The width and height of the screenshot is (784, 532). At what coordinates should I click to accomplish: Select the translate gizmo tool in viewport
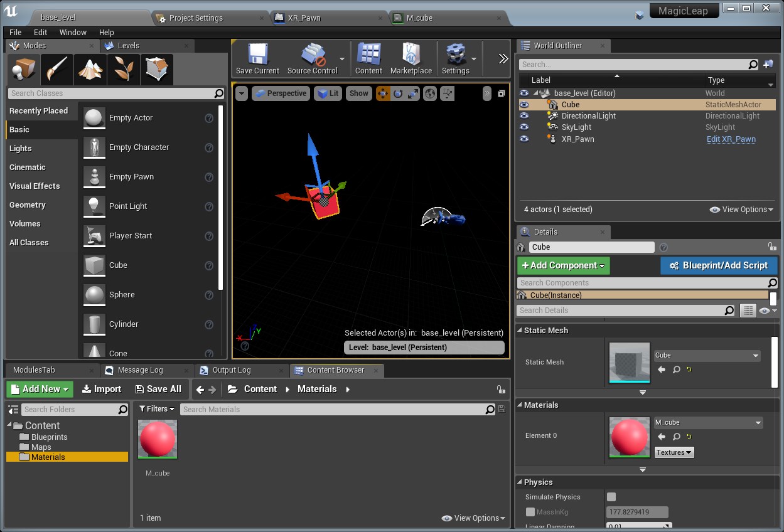[x=383, y=93]
